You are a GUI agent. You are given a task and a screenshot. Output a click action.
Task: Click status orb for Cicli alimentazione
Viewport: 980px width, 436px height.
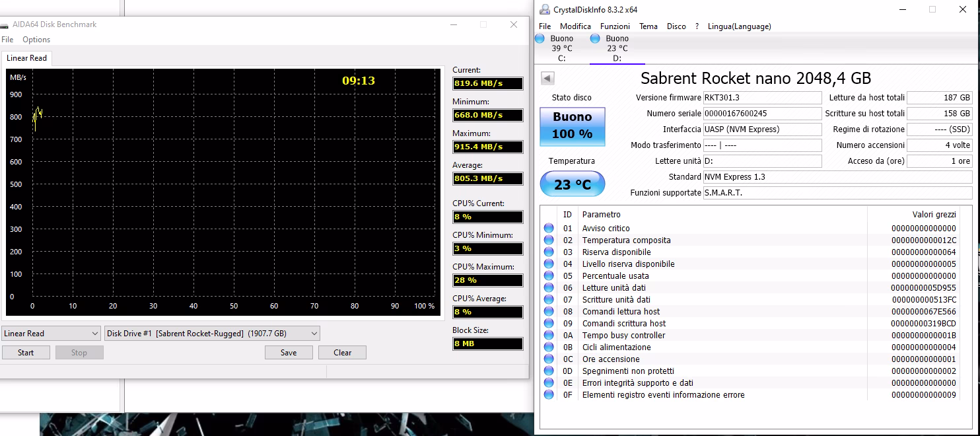549,347
